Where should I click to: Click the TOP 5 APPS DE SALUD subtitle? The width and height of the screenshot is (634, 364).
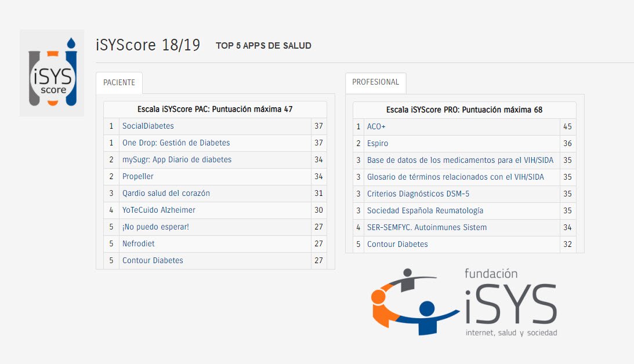263,46
